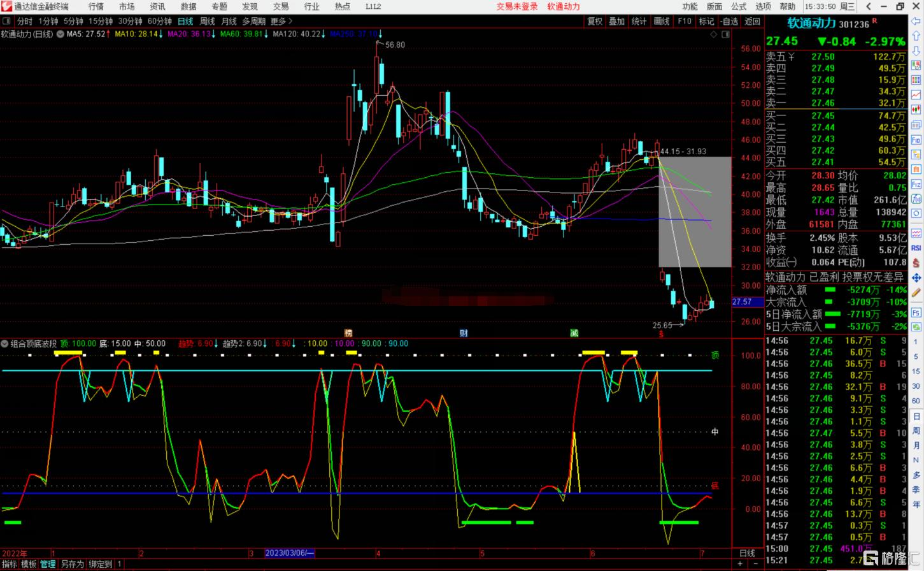The width and height of the screenshot is (924, 571).
Task: Switch to 月线 monthly period
Action: pyautogui.click(x=229, y=22)
